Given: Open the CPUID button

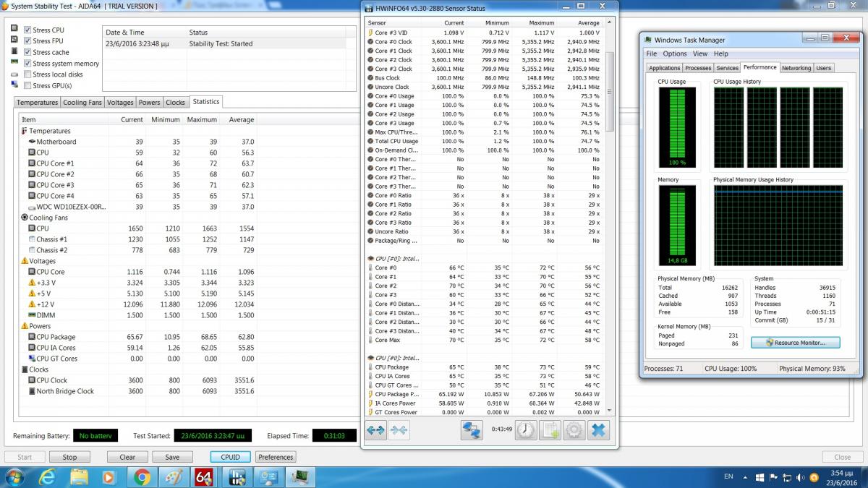Looking at the screenshot, I should click(x=231, y=457).
